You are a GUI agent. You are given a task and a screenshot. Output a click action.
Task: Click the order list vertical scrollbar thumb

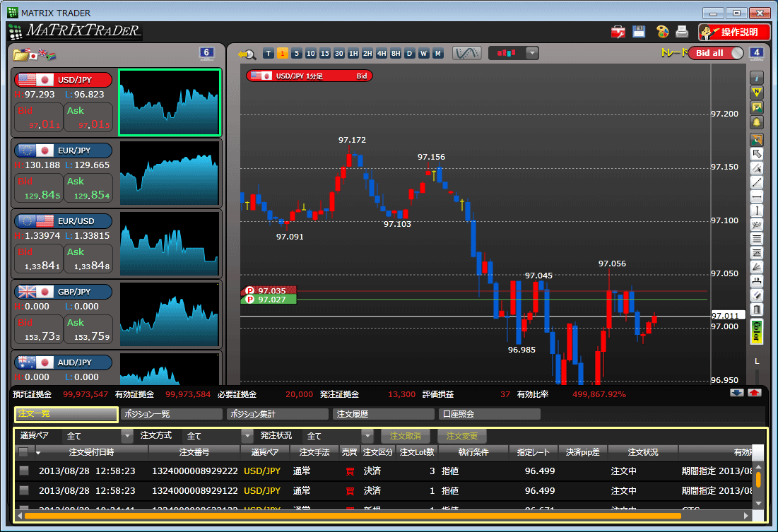coord(758,480)
